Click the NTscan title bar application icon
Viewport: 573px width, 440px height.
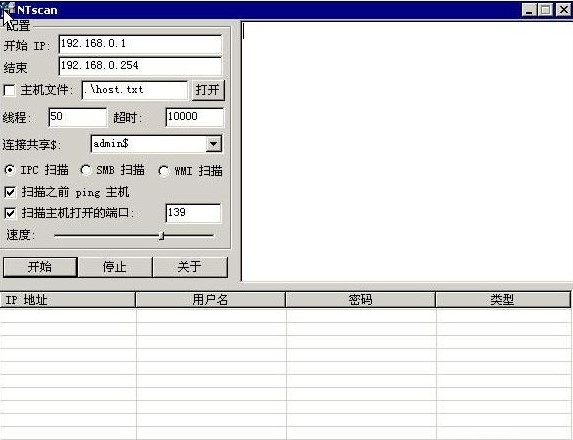click(x=8, y=10)
